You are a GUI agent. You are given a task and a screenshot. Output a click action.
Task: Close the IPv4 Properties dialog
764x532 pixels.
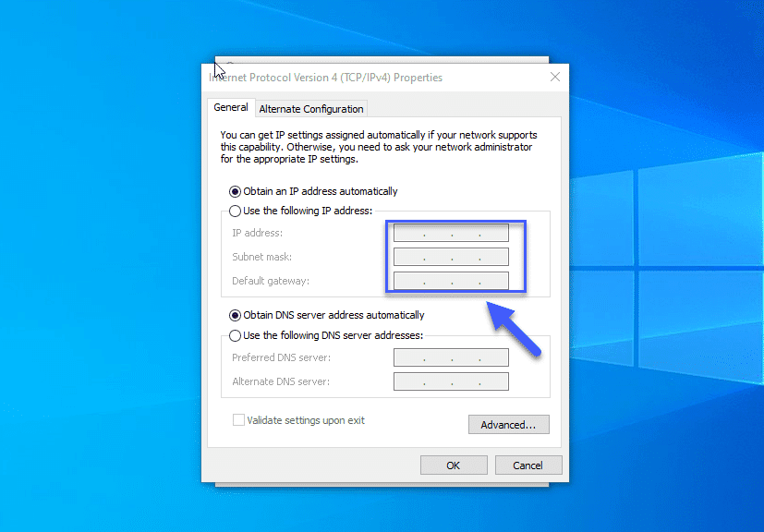(555, 77)
